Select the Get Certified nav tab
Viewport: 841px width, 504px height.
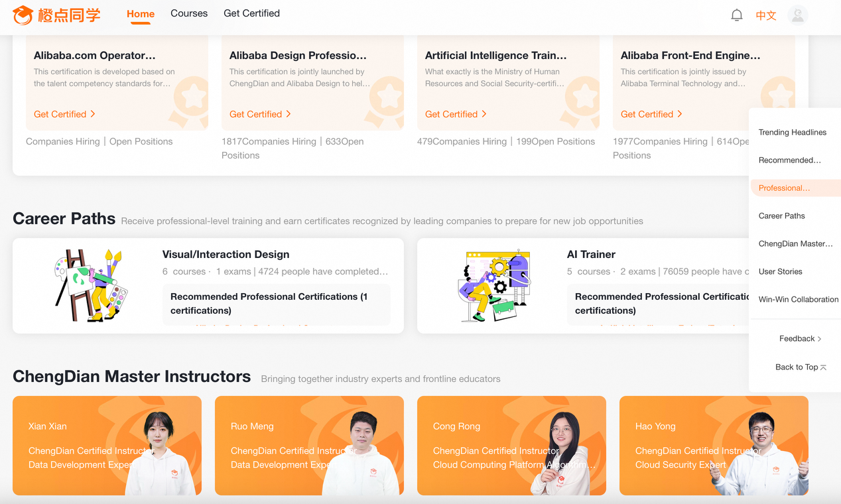click(251, 13)
